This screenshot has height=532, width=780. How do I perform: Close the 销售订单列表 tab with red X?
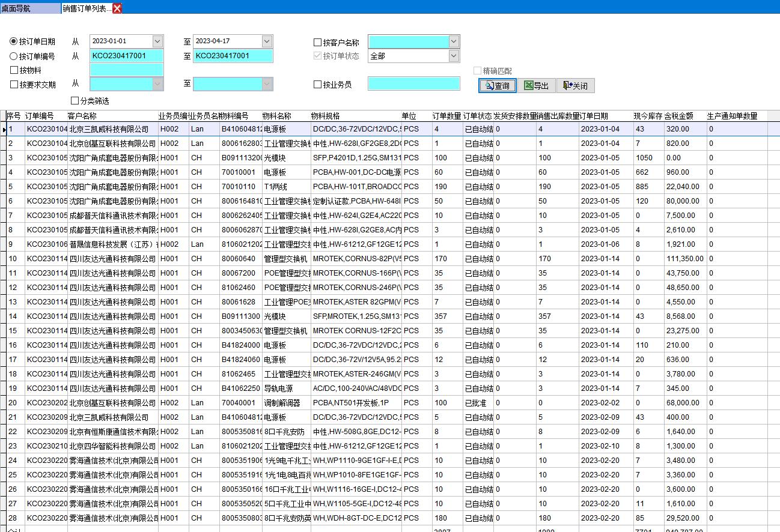117,8
